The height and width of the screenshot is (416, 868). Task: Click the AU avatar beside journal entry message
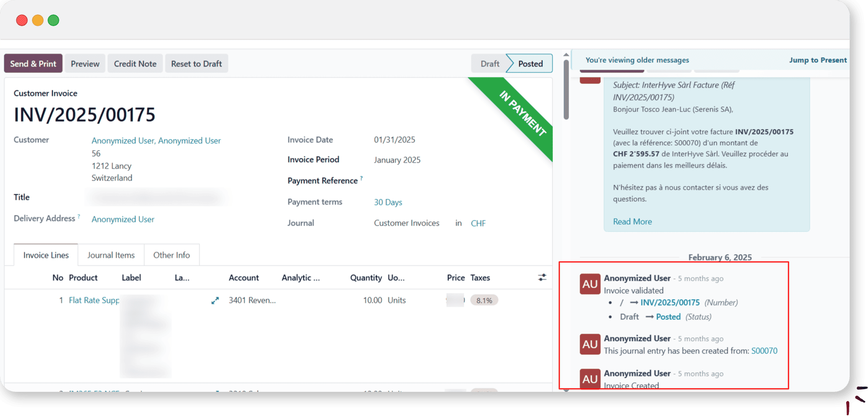(x=589, y=344)
